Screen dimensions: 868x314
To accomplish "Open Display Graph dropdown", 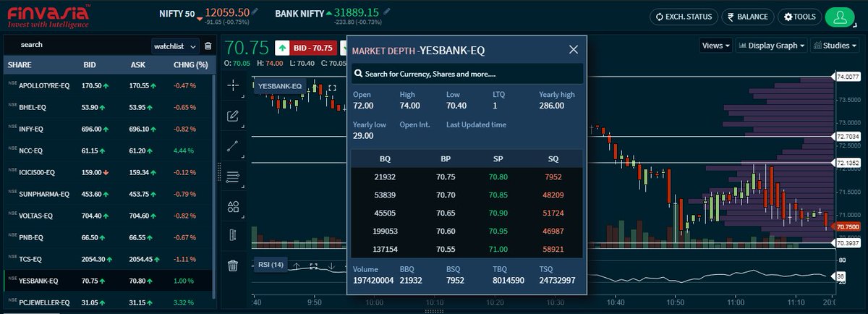I will click(x=771, y=46).
